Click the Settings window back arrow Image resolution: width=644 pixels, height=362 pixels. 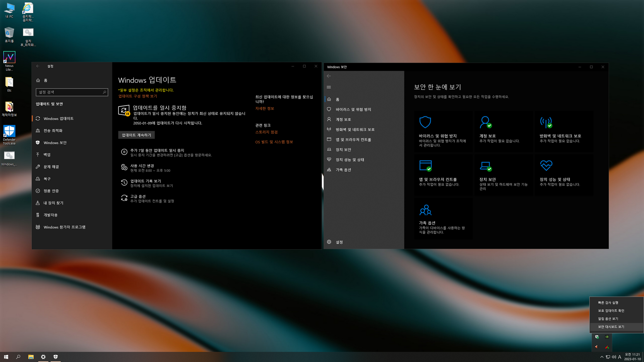click(x=38, y=66)
